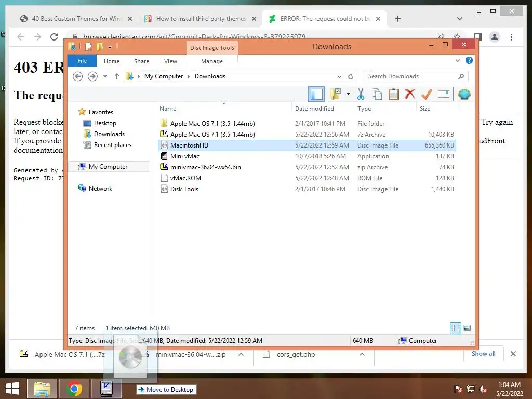The width and height of the screenshot is (532, 399).
Task: Switch to 40 Best Custom Themes Chrome tab
Action: click(76, 19)
